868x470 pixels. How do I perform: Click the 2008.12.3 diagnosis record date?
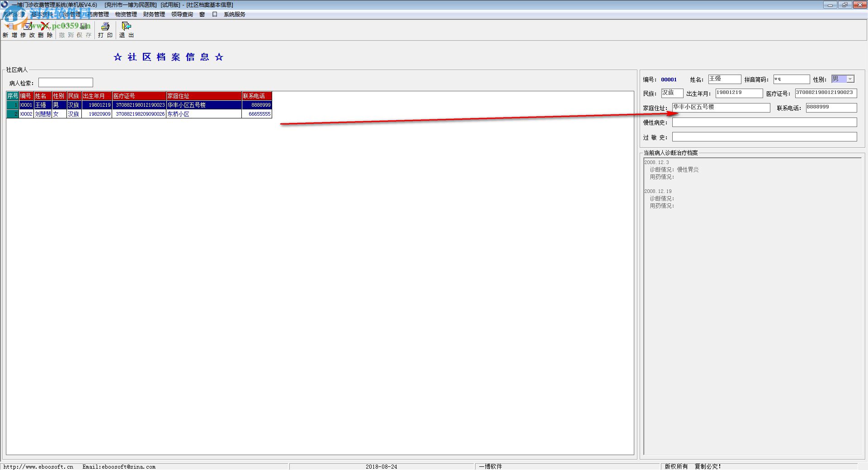point(656,162)
